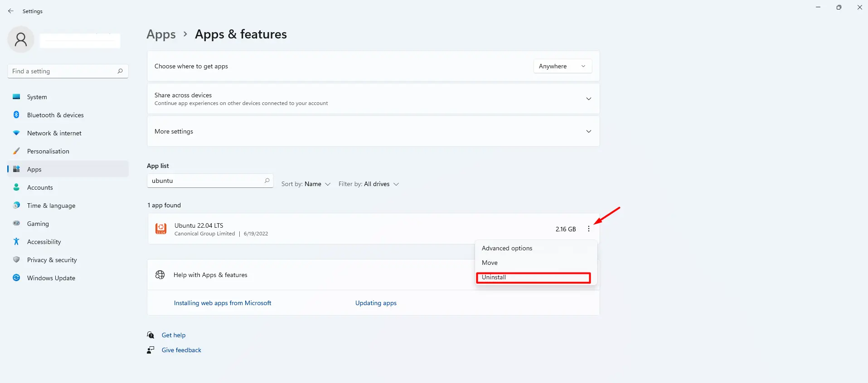Screen dimensions: 868x383
Task: Click the globe icon beside Help with Apps
Action: 160,275
